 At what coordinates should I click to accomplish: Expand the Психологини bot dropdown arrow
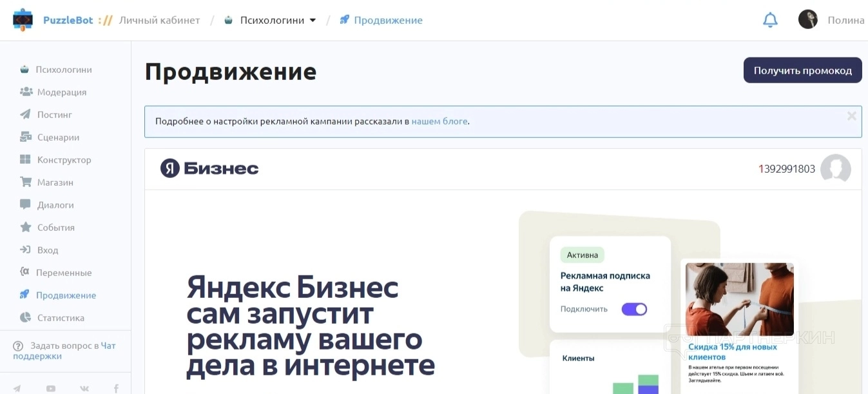(313, 20)
